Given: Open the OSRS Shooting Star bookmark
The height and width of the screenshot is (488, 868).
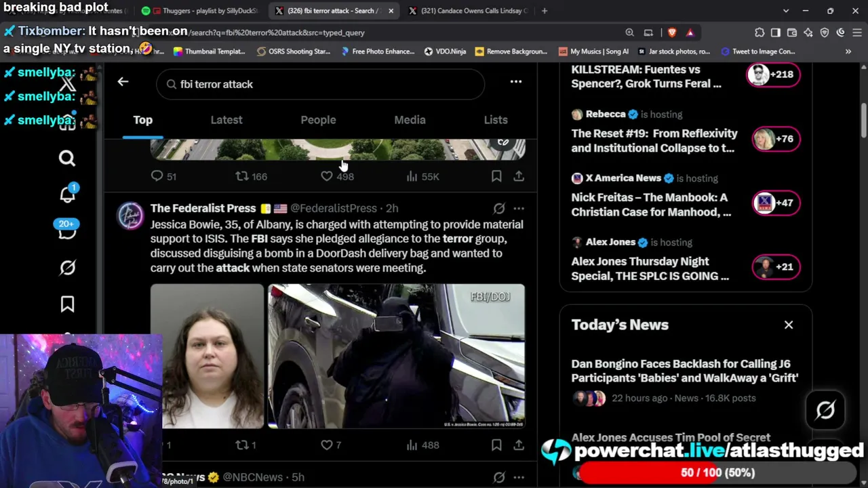Looking at the screenshot, I should 294,52.
